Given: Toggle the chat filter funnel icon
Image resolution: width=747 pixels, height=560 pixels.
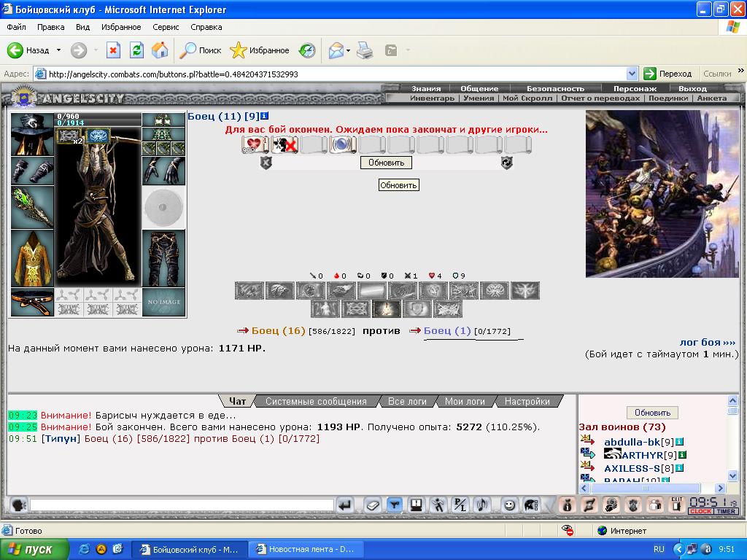Looking at the screenshot, I should coord(395,505).
